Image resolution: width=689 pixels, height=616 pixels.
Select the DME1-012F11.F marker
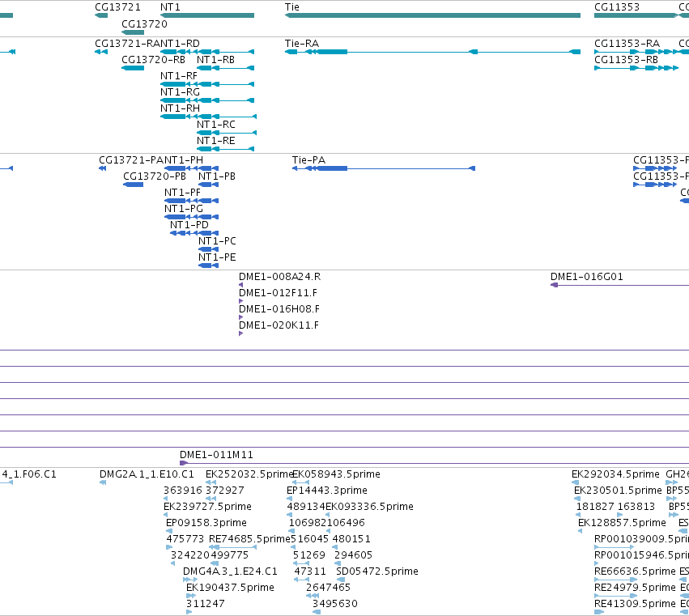[x=240, y=301]
